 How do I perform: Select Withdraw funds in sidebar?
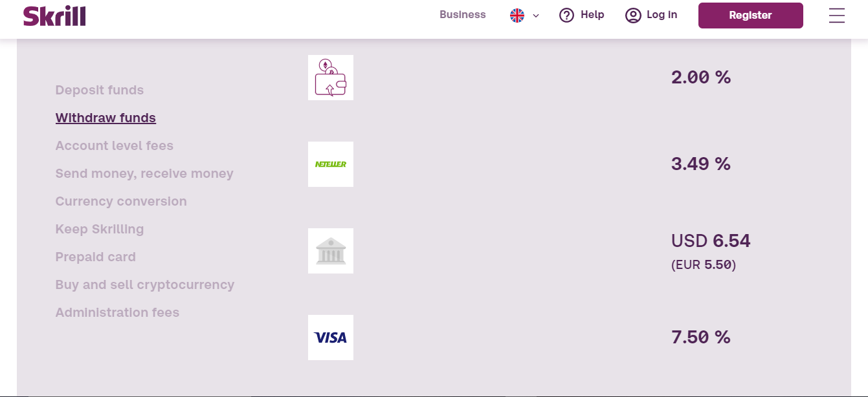coord(106,118)
